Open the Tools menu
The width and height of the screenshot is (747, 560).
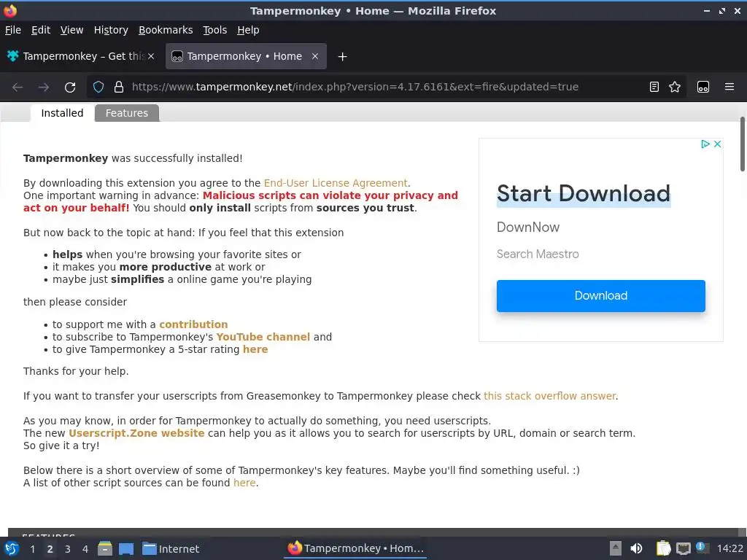click(215, 30)
